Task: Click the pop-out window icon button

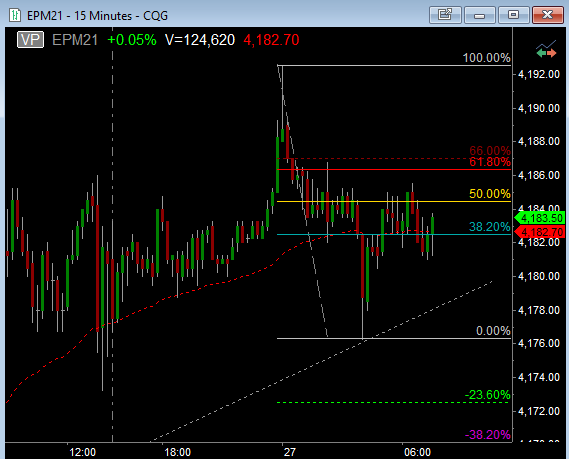Action: pyautogui.click(x=445, y=15)
